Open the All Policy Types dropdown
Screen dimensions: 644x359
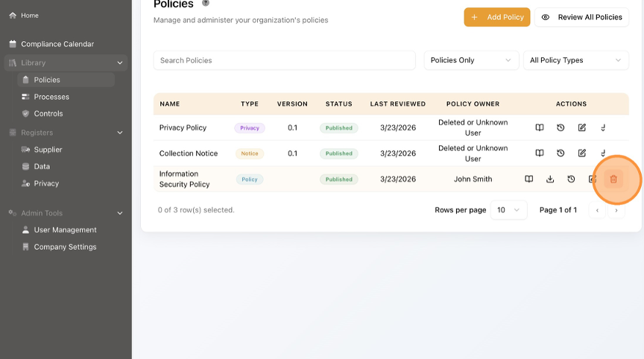(575, 60)
